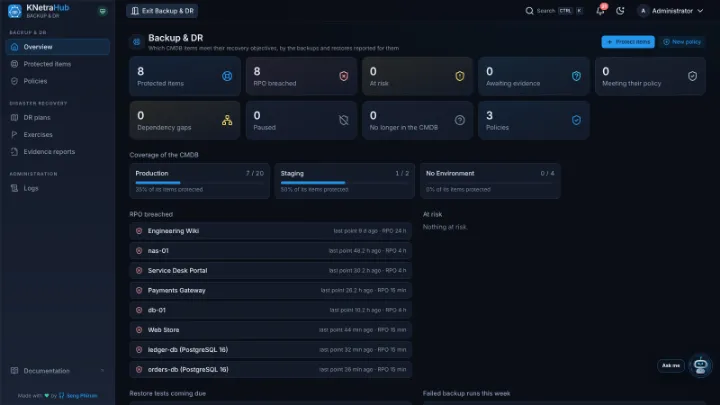Screen dimensions: 720x405
Task: Click the Staging coverage progress bar
Action: pyautogui.click(x=344, y=183)
